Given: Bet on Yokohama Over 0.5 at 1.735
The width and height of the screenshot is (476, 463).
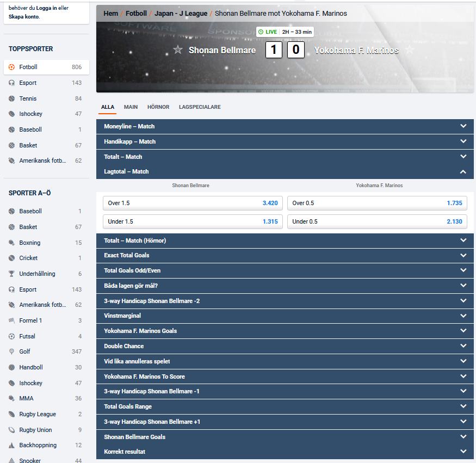Looking at the screenshot, I should point(377,203).
